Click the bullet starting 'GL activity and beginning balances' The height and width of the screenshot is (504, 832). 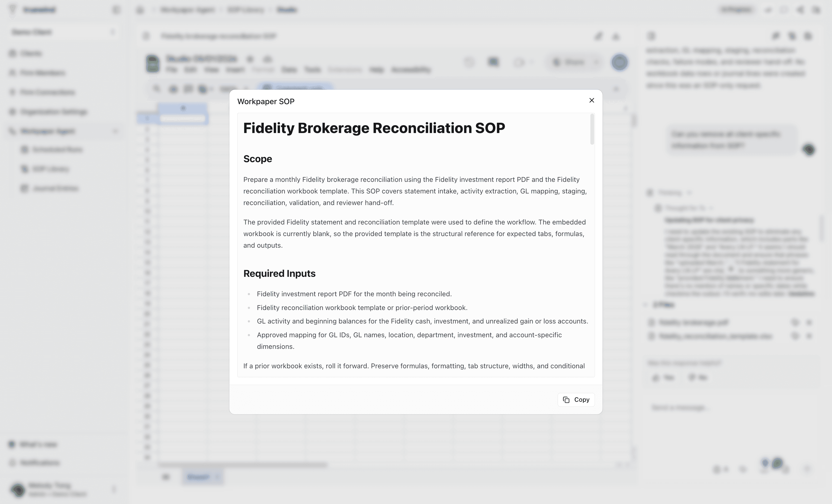(422, 321)
